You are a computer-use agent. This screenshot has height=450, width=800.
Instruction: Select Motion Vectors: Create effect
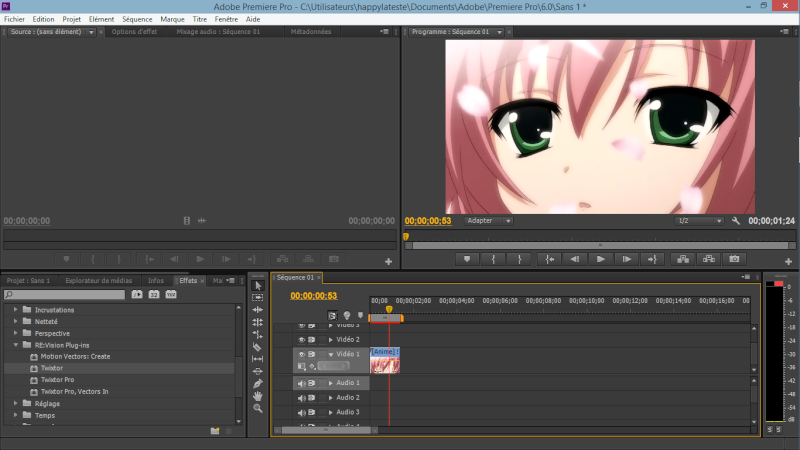(x=76, y=357)
